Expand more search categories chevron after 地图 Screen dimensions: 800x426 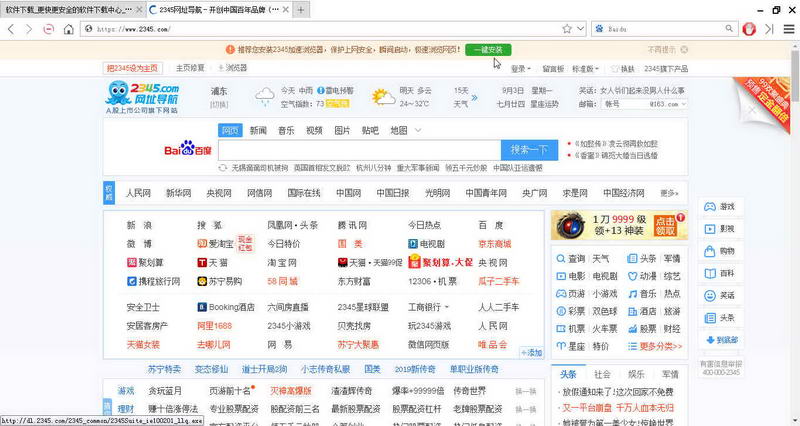coord(418,131)
